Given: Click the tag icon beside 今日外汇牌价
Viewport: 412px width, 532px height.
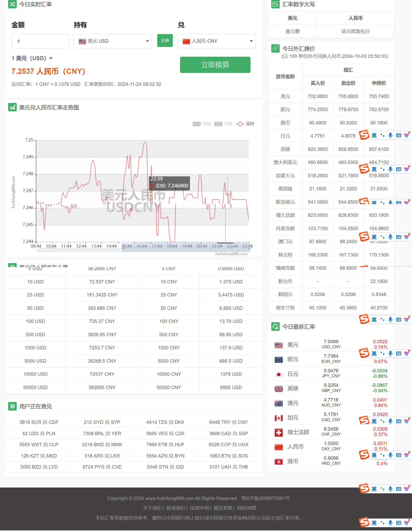Looking at the screenshot, I should coord(275,49).
